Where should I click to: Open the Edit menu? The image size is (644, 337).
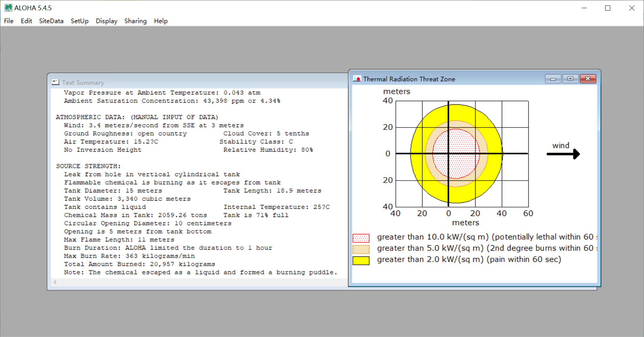[26, 21]
